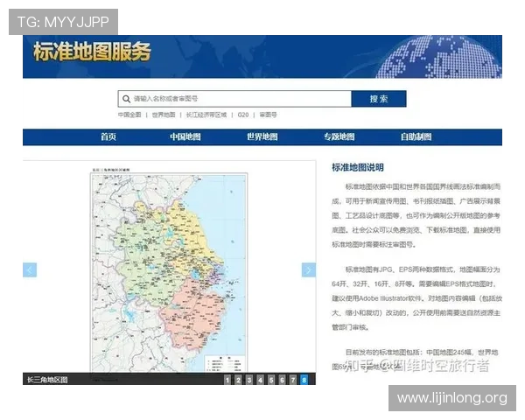Jump to carousel slide 3
Screen dimensions: 525x420
(249, 380)
